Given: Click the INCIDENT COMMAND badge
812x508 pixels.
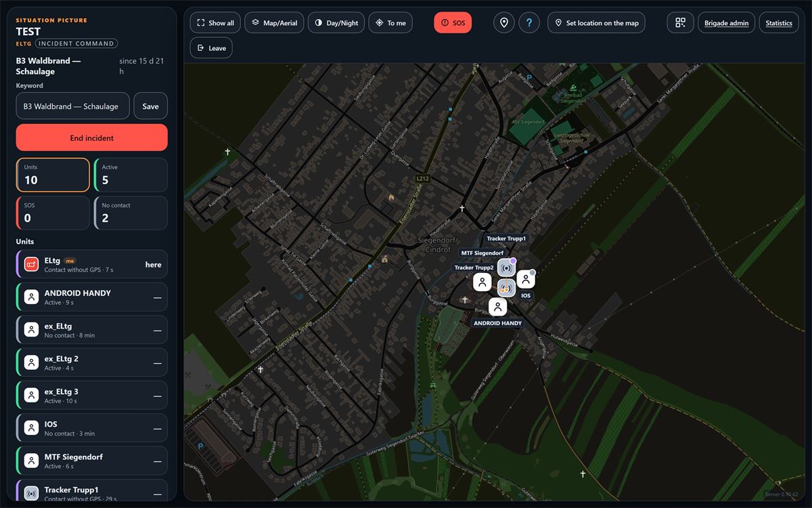Looking at the screenshot, I should coord(76,43).
